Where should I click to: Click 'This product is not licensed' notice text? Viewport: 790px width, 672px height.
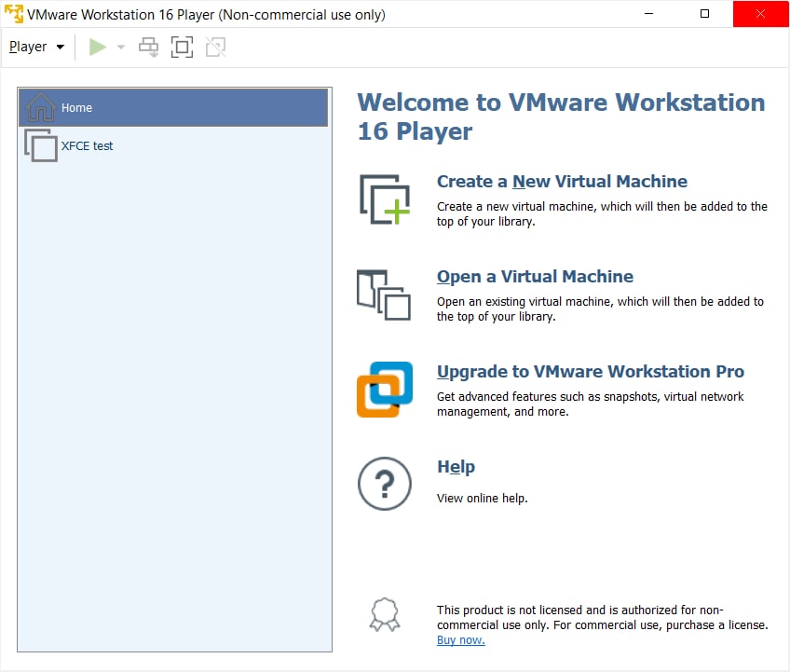click(x=603, y=618)
